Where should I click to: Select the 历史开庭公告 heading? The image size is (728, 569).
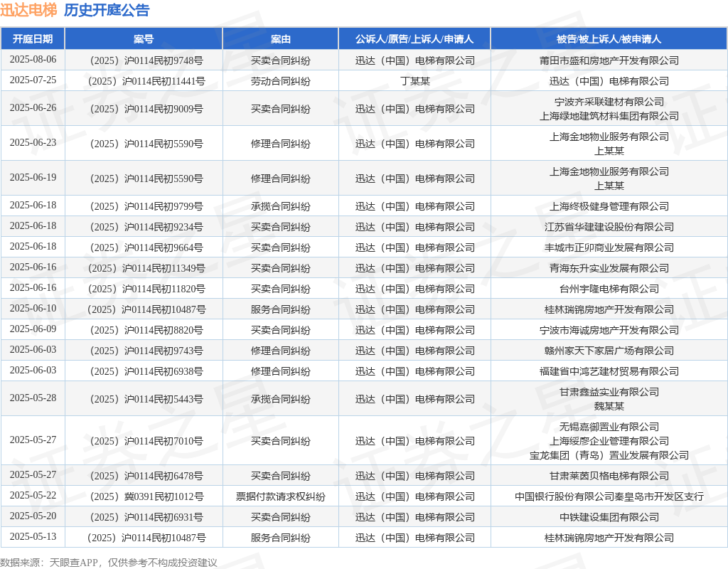pyautogui.click(x=107, y=10)
